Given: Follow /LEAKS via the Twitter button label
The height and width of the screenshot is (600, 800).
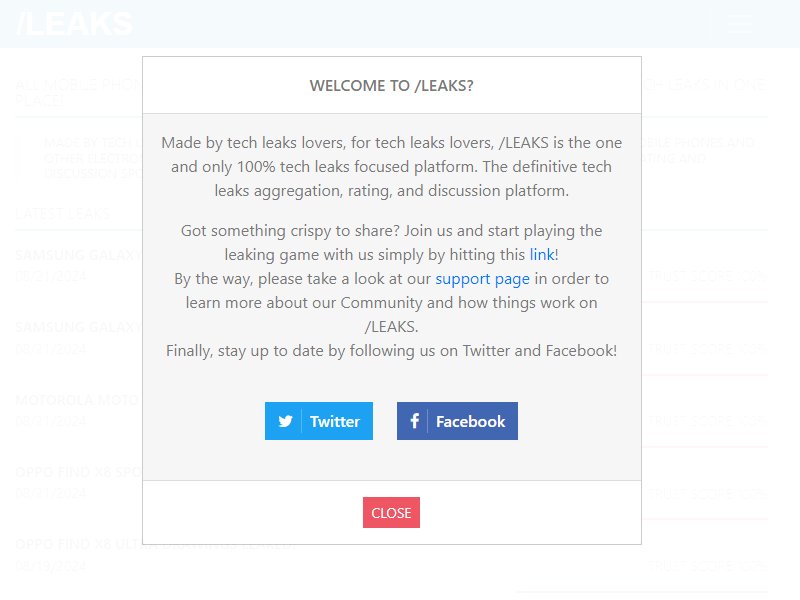Looking at the screenshot, I should 335,421.
